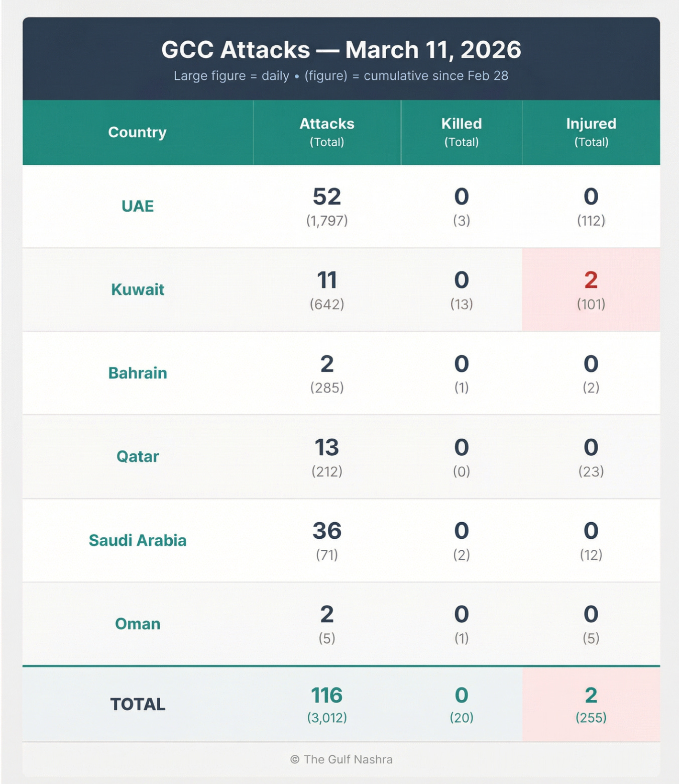The height and width of the screenshot is (784, 679).
Task: Click the Injured (Total) column header
Action: 591,132
